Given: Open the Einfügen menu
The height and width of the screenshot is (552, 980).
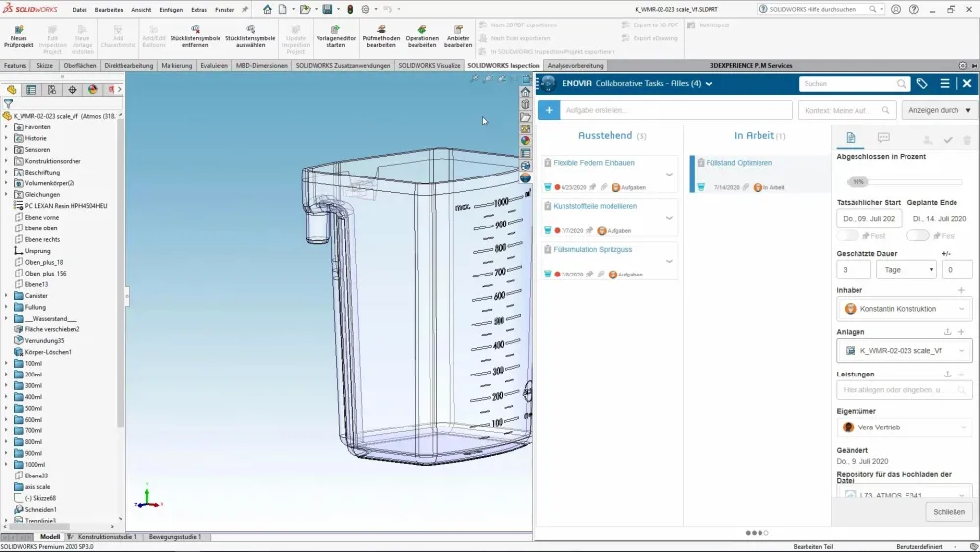Looking at the screenshot, I should click(x=171, y=10).
